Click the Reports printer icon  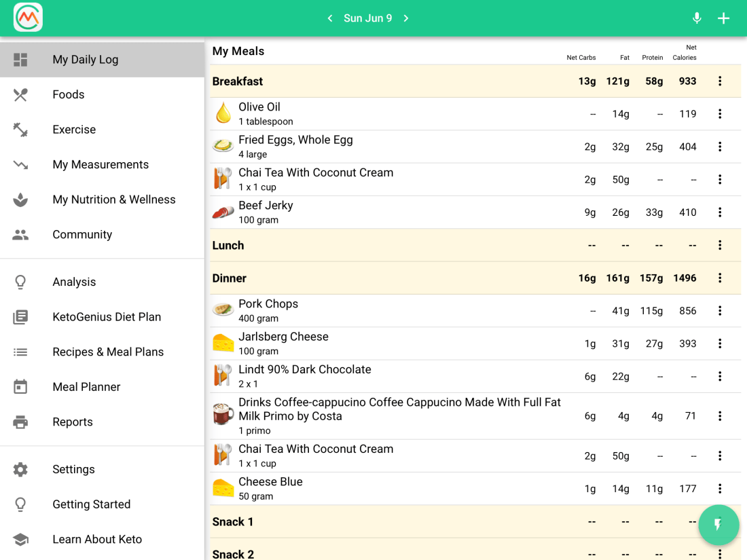click(20, 422)
